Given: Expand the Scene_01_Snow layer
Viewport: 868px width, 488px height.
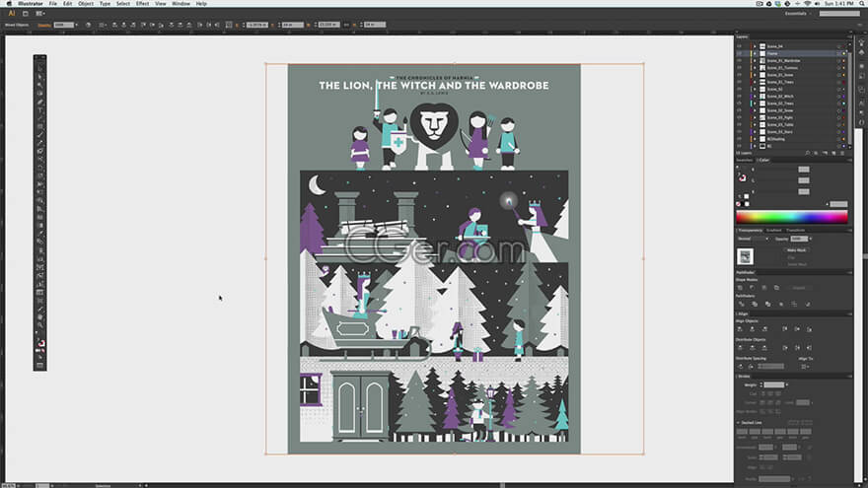Looking at the screenshot, I should pos(755,75).
